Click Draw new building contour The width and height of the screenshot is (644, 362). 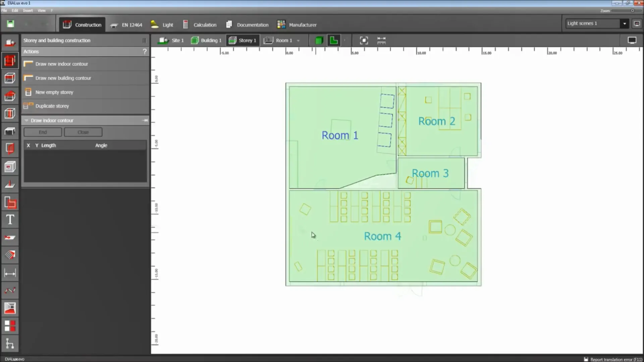pos(63,78)
